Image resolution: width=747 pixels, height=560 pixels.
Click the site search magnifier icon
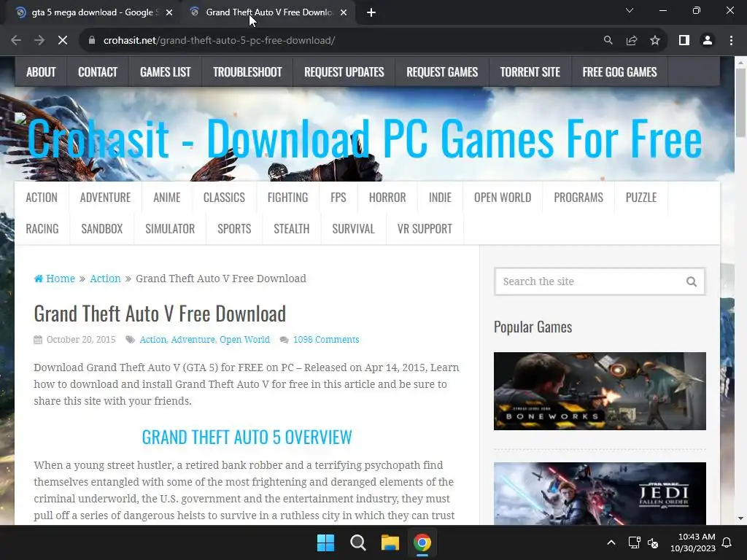tap(692, 281)
